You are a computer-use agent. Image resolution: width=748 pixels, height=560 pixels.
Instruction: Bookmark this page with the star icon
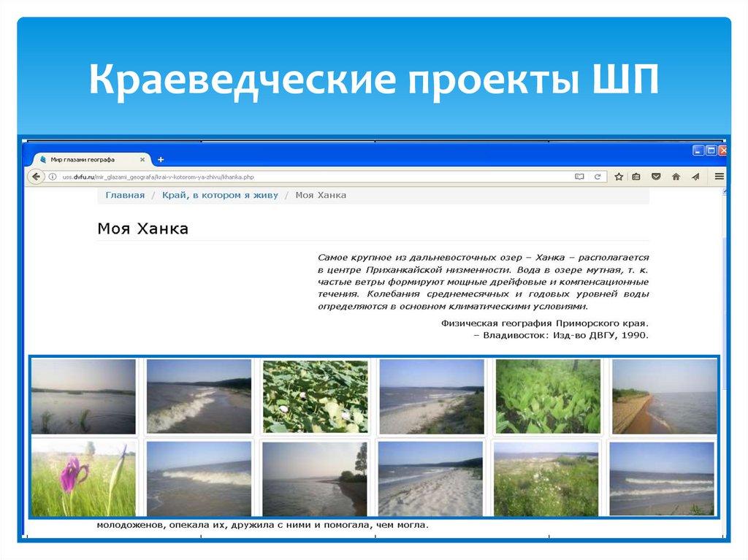pos(619,177)
